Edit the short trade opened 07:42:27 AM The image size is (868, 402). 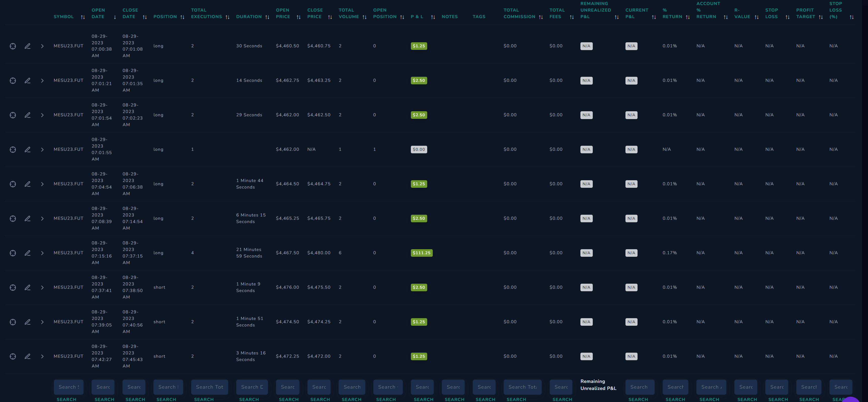pos(28,356)
